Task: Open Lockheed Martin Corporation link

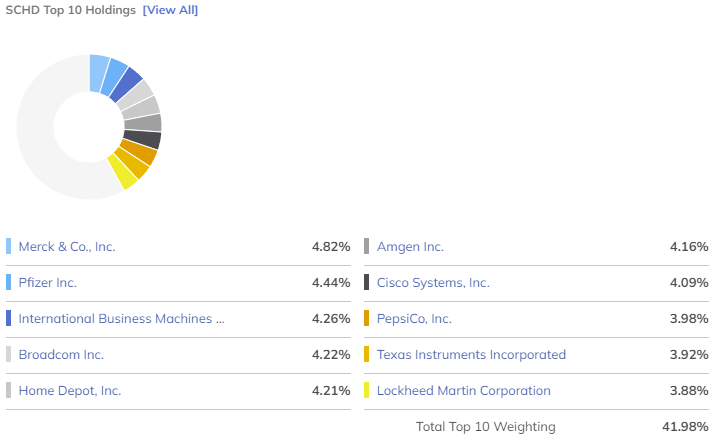Action: tap(463, 391)
